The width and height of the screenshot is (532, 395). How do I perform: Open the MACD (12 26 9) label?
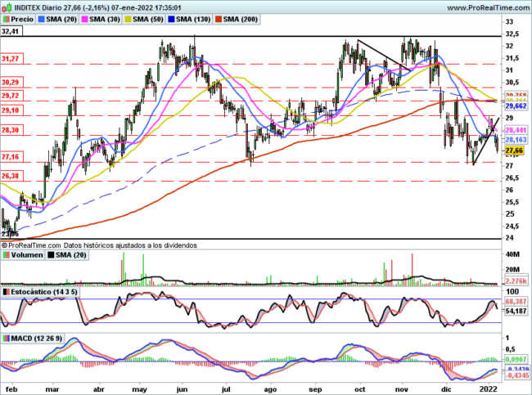[x=36, y=339]
